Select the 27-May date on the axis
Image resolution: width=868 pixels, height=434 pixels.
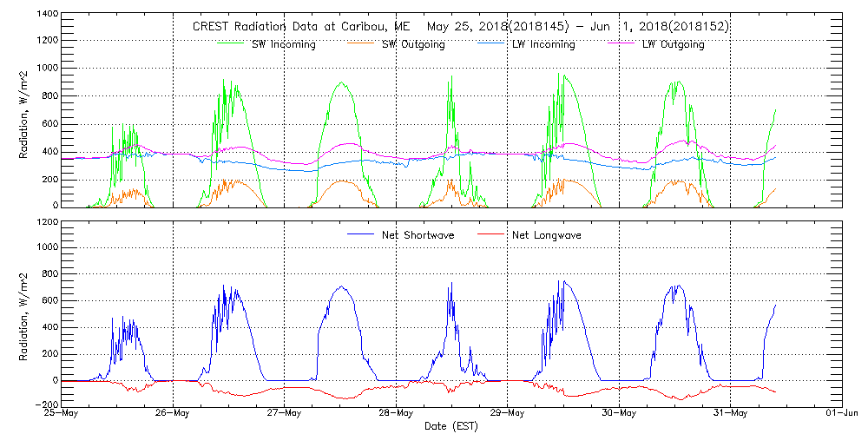coord(285,413)
